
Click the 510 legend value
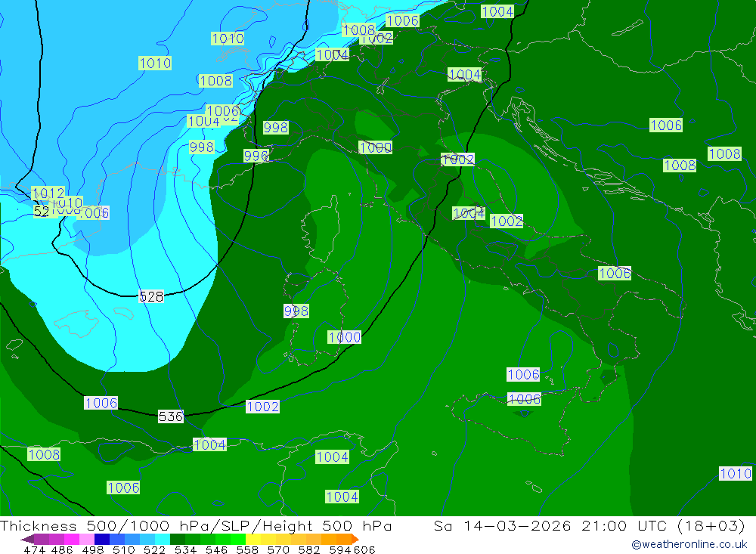pos(123,549)
